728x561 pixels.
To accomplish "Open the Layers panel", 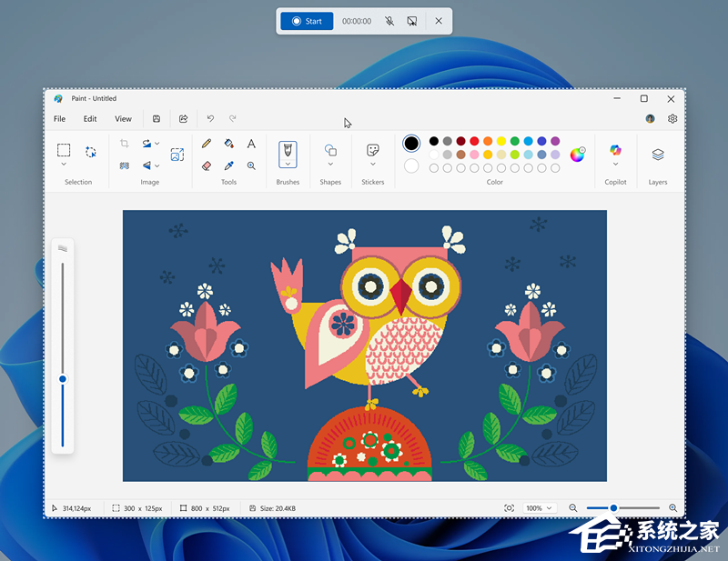I will 657,155.
